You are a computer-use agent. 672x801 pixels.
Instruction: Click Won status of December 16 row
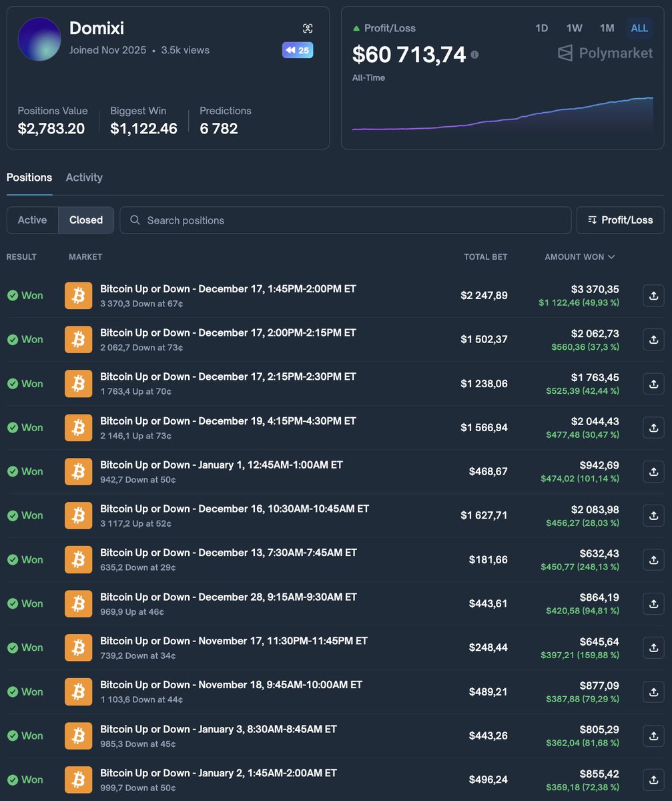point(25,516)
